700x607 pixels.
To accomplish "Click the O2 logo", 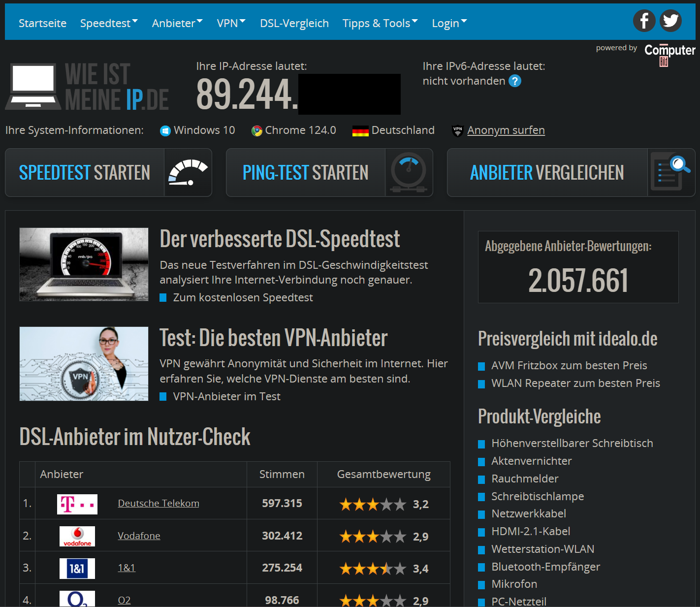I will pyautogui.click(x=77, y=599).
